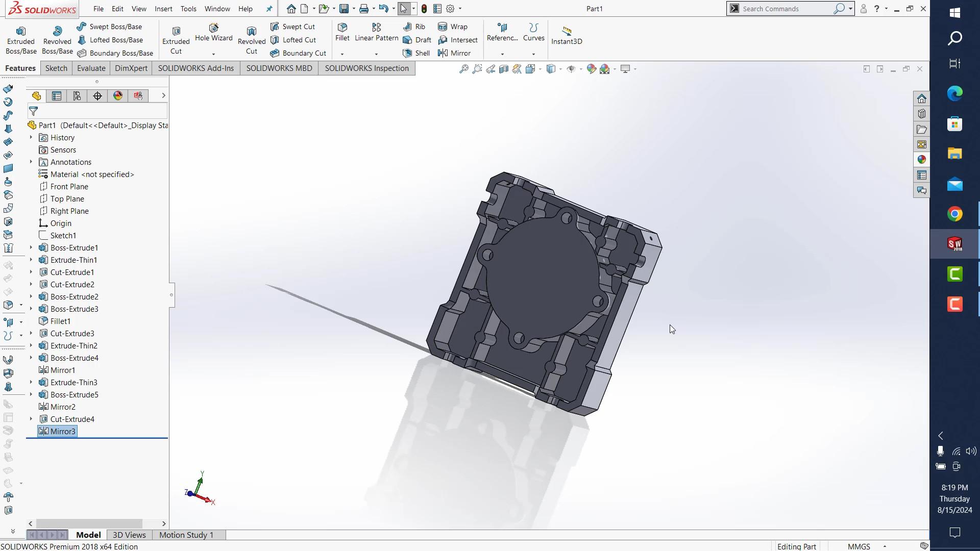Click the Search Commands input field

pos(785,9)
